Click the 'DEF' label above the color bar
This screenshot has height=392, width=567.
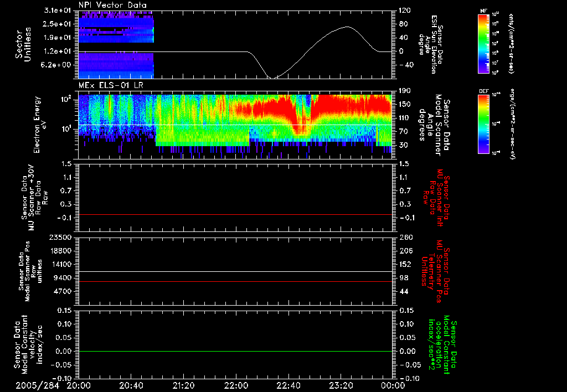pos(483,91)
